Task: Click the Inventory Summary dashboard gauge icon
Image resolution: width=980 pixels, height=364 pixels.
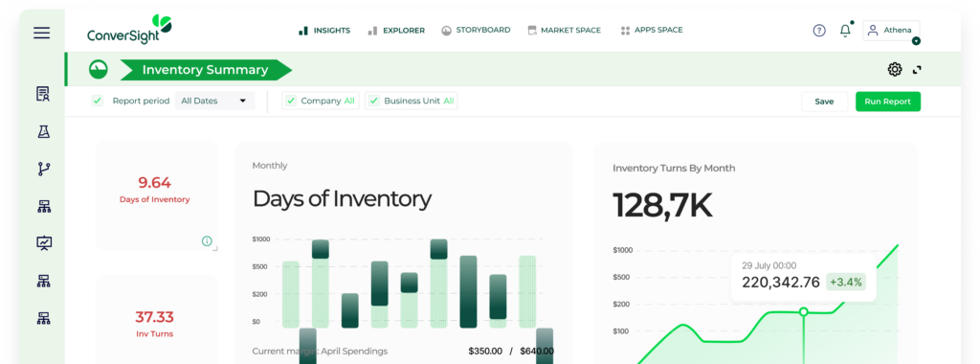Action: coord(99,69)
